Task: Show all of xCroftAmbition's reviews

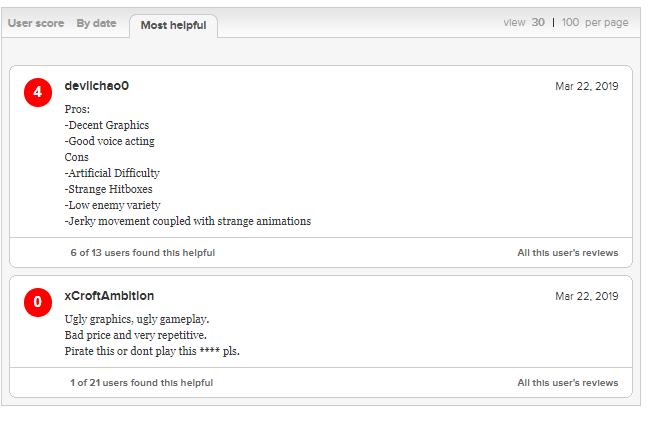Action: (568, 383)
